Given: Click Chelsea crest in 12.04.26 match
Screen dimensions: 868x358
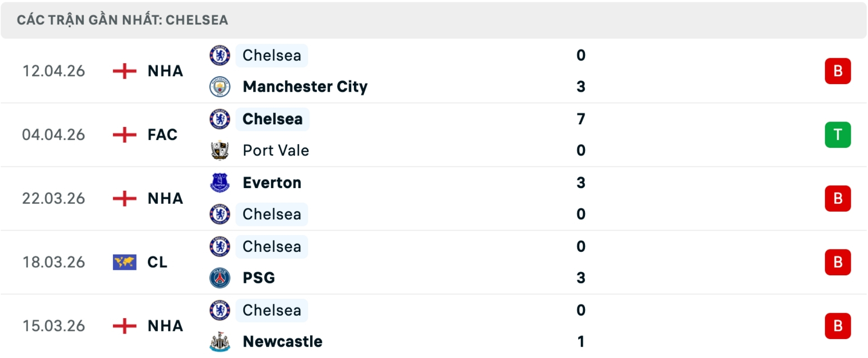Looking at the screenshot, I should click(220, 55).
